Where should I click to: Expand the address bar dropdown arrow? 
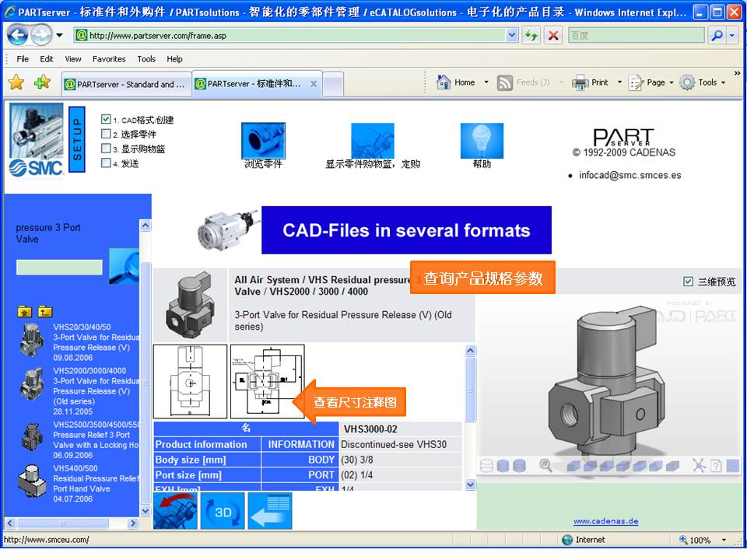click(x=512, y=35)
